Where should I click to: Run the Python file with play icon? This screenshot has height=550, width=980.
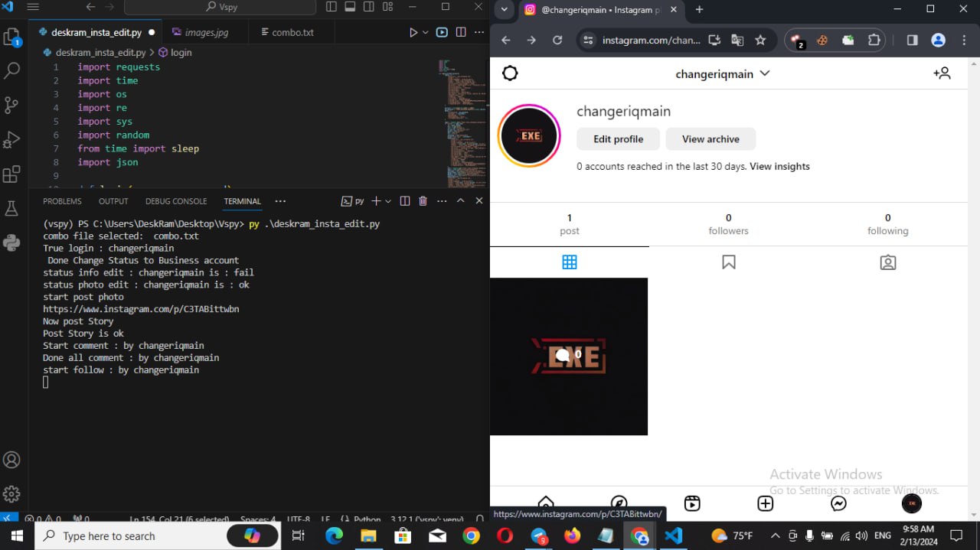[x=413, y=33]
